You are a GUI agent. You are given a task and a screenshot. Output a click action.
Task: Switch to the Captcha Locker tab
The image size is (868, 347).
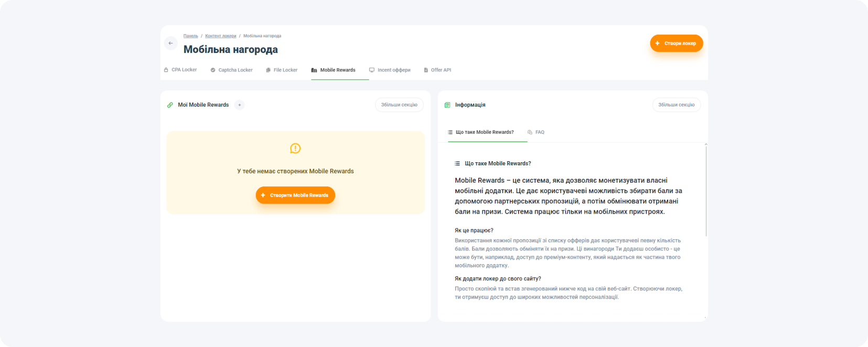coord(231,70)
